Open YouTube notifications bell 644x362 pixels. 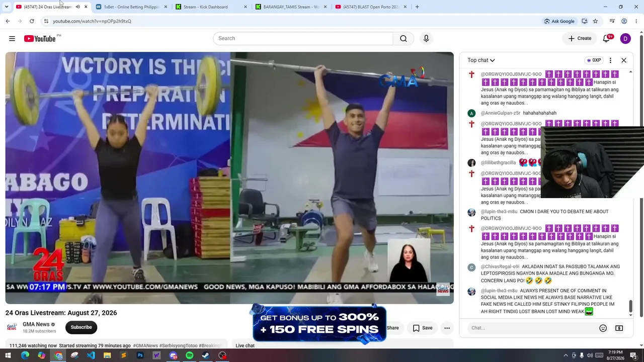[607, 39]
